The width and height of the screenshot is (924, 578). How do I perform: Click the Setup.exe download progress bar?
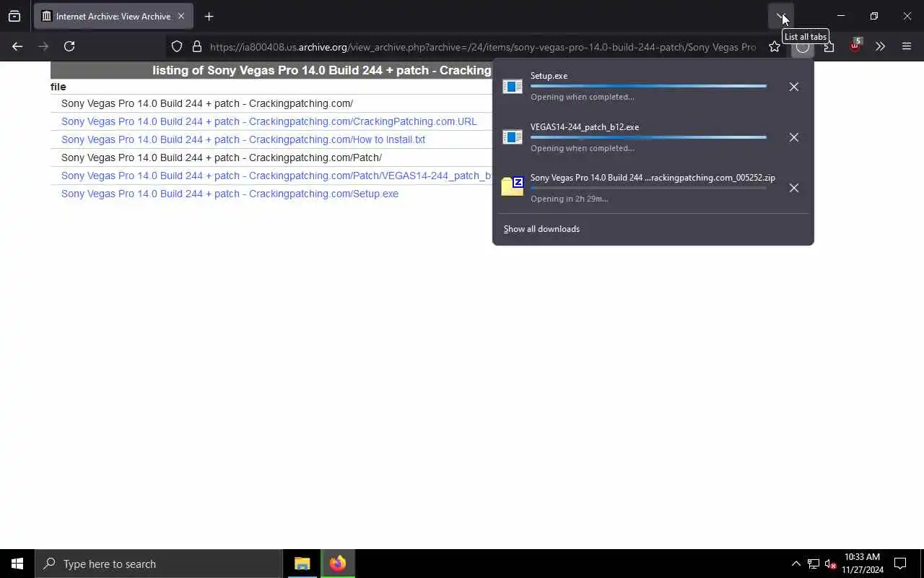tap(648, 86)
